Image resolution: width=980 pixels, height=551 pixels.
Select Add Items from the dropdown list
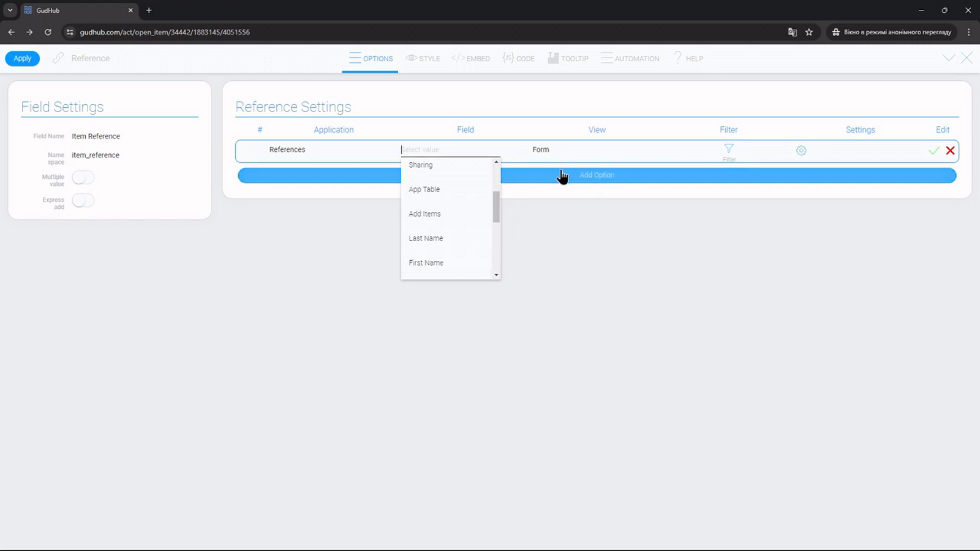(x=447, y=214)
